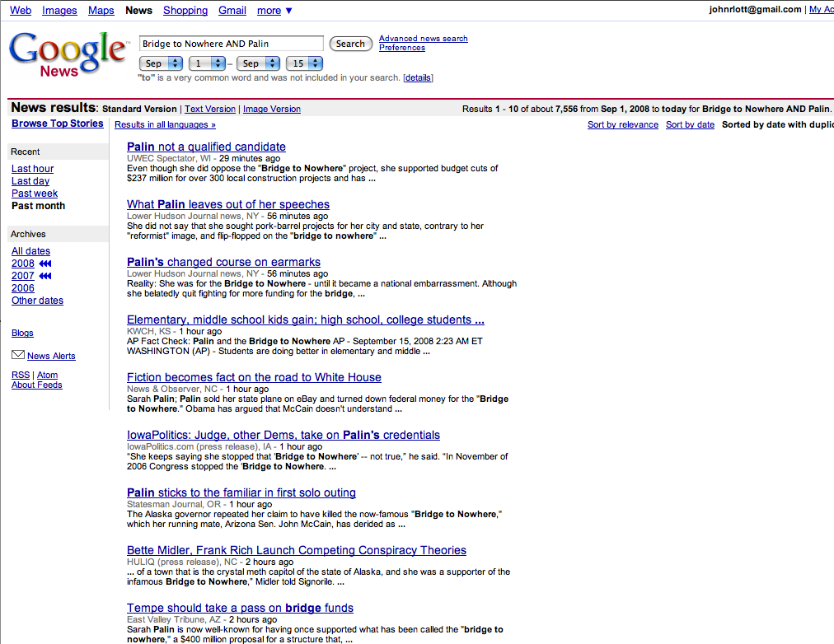This screenshot has width=834, height=644.
Task: Open the 2007 archive link
Action: point(23,276)
